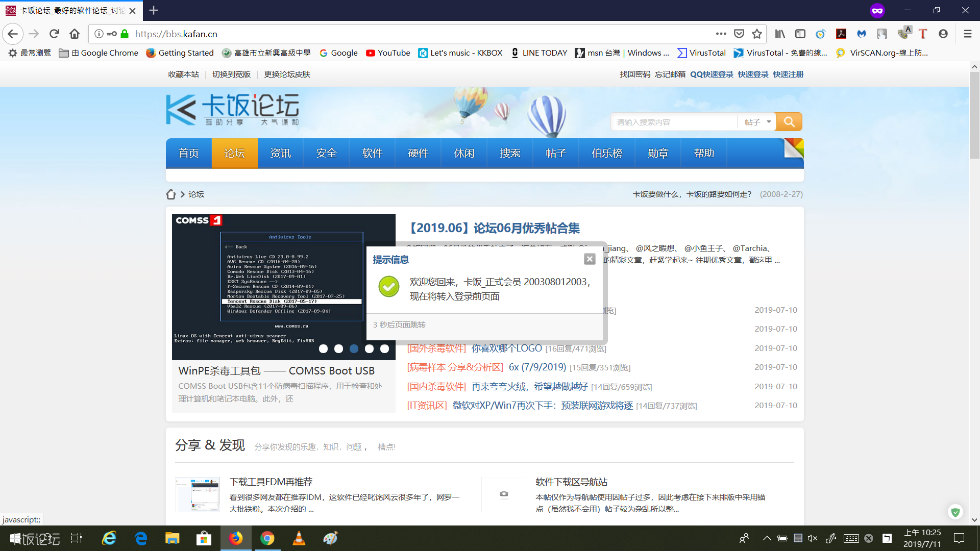This screenshot has width=980, height=551.
Task: Show hidden tray icons chevron
Action: click(x=767, y=538)
